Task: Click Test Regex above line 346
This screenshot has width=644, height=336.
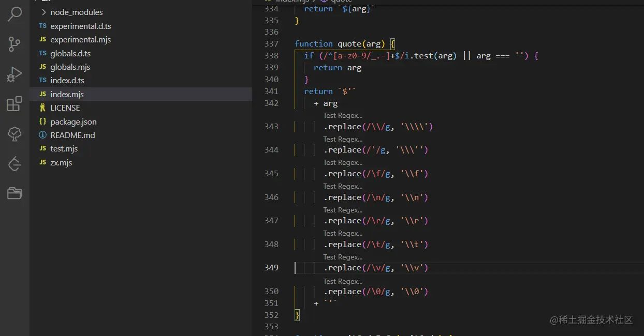Action: click(343, 186)
